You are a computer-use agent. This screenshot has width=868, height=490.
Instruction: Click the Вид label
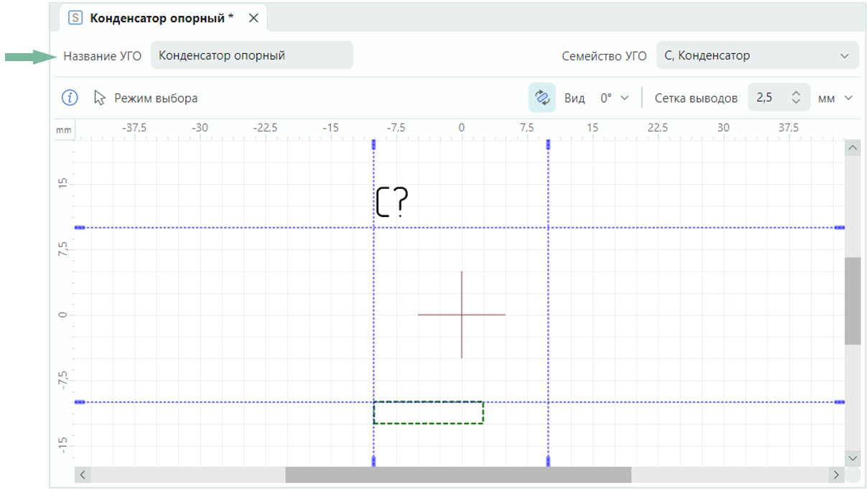[574, 98]
